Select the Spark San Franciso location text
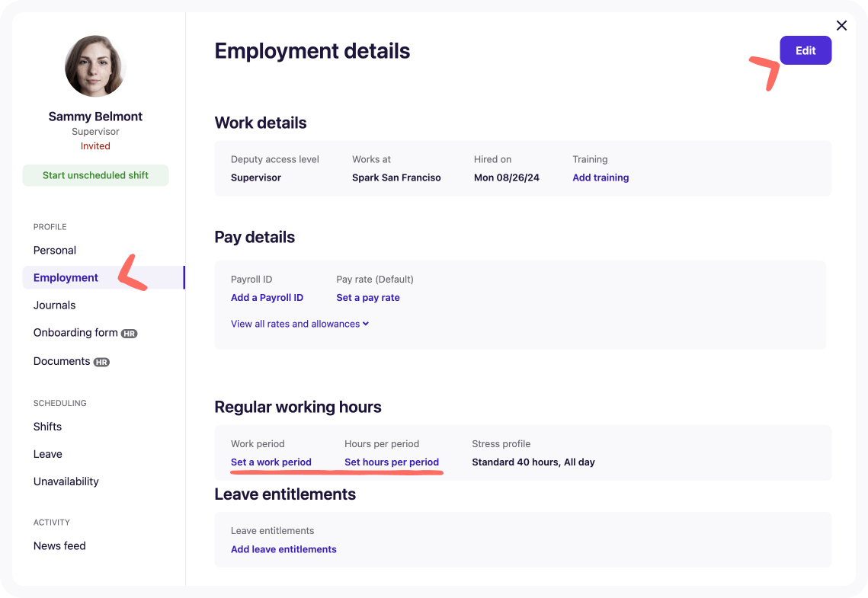868x598 pixels. [396, 177]
